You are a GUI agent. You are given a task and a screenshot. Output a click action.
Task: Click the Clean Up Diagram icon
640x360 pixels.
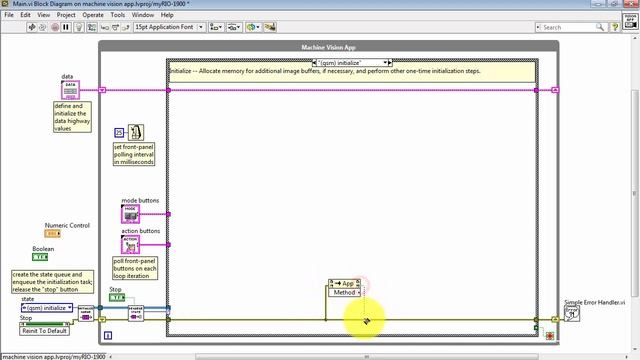coord(270,27)
